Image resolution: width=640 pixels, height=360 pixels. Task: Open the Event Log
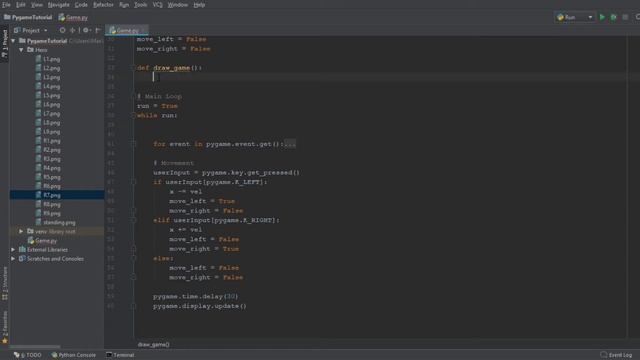coord(616,355)
